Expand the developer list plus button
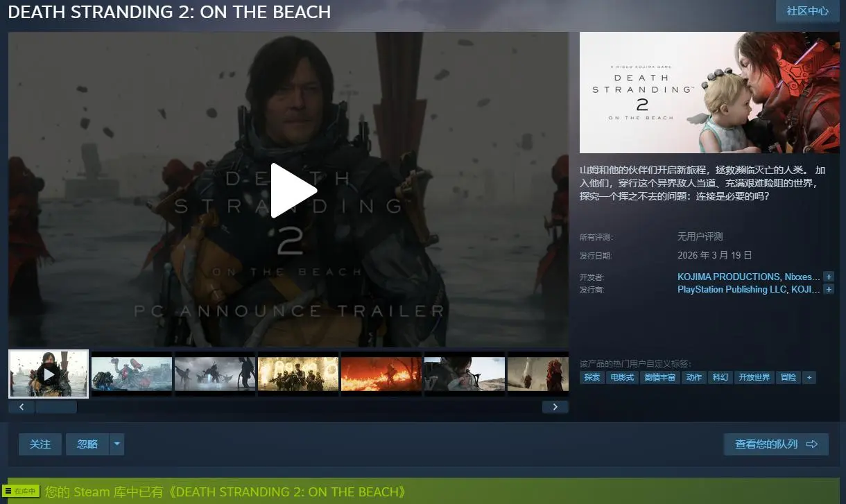846x504 pixels. [828, 277]
